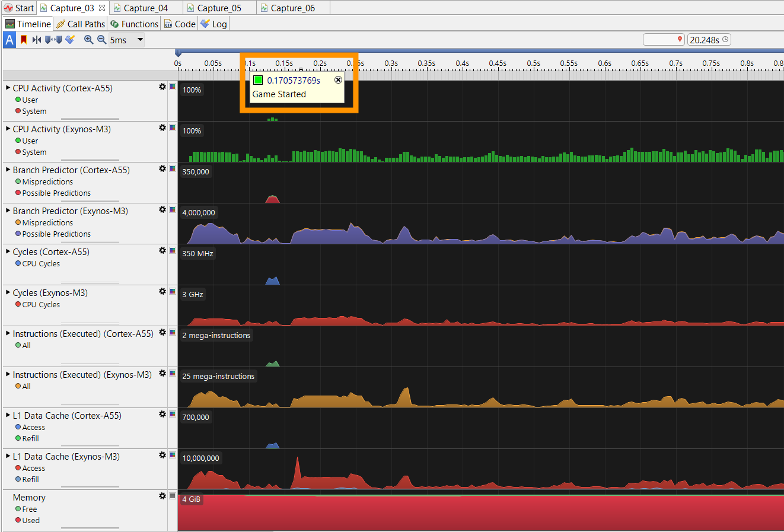Expand L1 Data Cache (Exynos-M3) chart
Viewport: 784px width, 532px height.
[x=8, y=456]
